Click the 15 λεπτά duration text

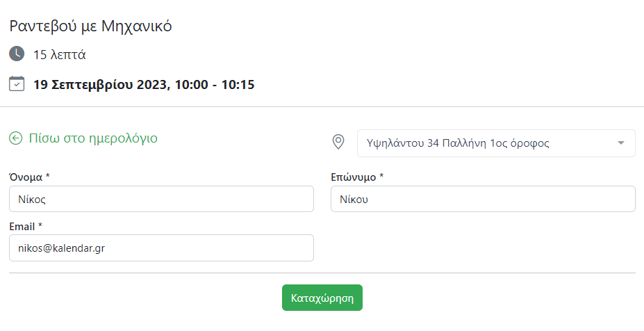(60, 54)
